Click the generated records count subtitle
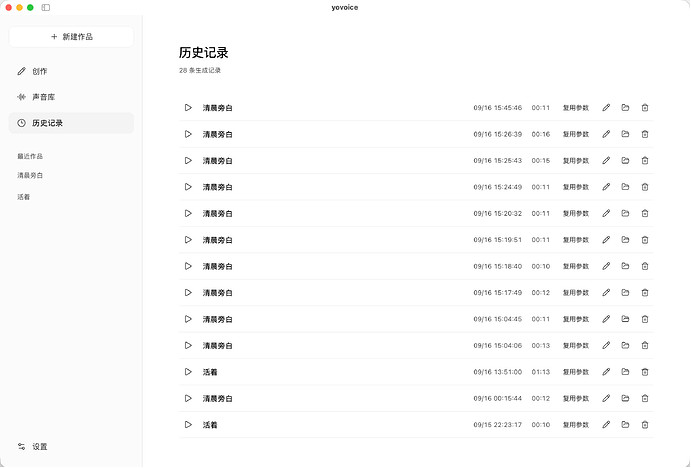This screenshot has width=691, height=468. (x=200, y=71)
